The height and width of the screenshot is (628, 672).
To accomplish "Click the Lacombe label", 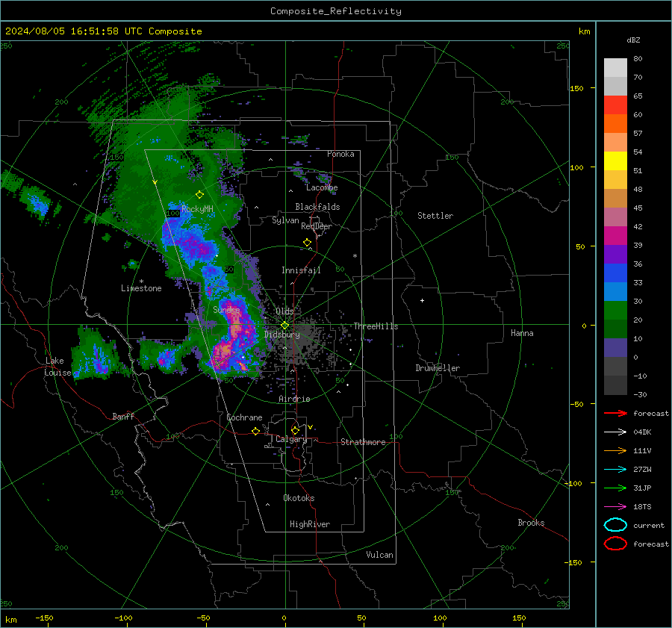I will pyautogui.click(x=322, y=187).
